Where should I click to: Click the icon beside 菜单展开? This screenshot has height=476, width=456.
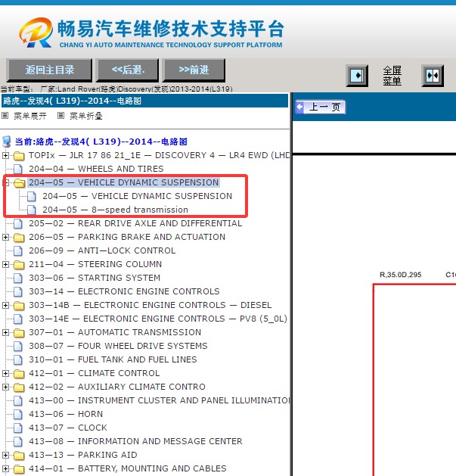[5, 115]
